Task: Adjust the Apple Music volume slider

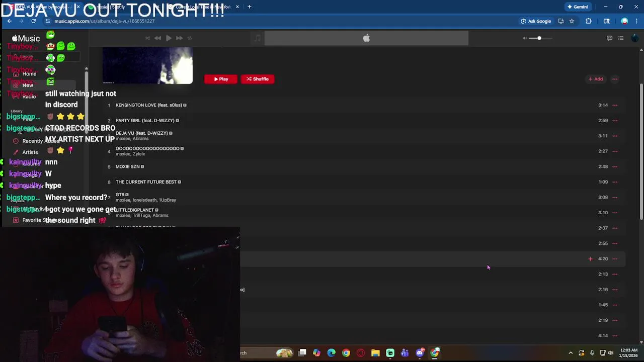Action: pyautogui.click(x=541, y=38)
